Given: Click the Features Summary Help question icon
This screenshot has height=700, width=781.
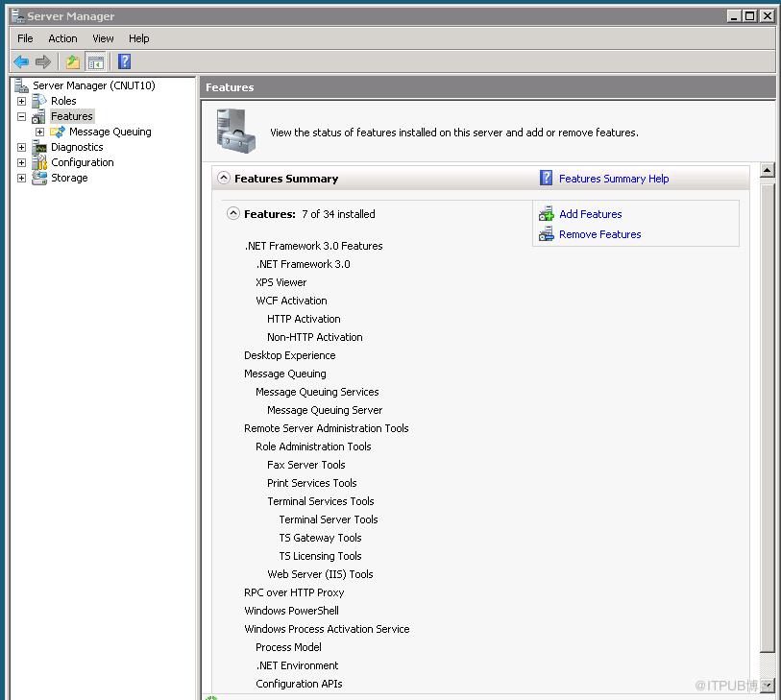Looking at the screenshot, I should [546, 178].
